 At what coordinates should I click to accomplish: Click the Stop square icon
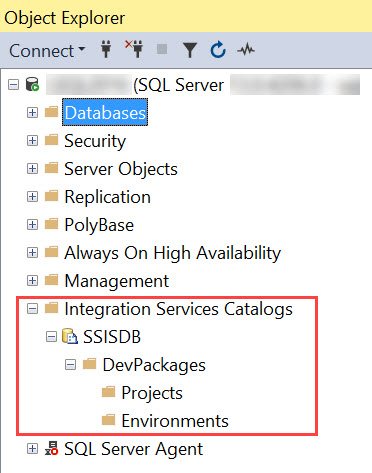(x=162, y=49)
